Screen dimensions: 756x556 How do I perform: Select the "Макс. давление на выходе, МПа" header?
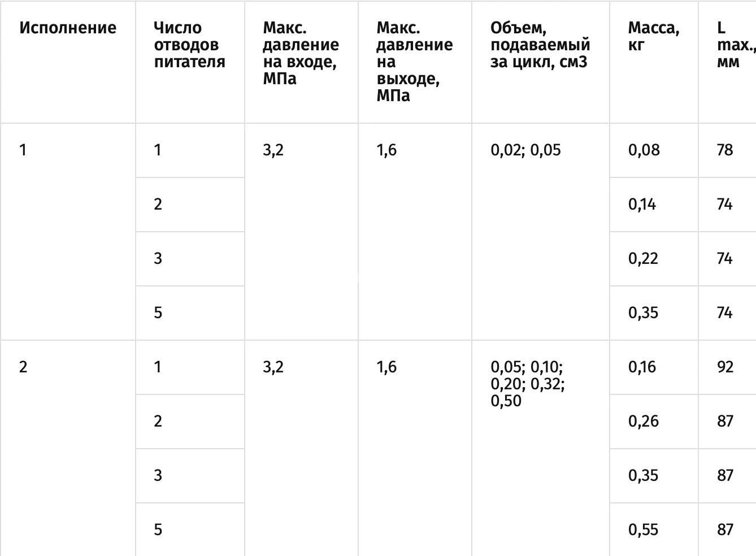point(414,62)
